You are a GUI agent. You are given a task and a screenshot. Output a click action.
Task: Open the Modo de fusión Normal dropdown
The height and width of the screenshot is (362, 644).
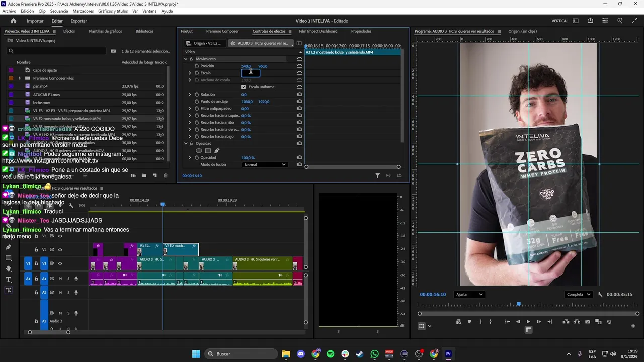tap(265, 164)
